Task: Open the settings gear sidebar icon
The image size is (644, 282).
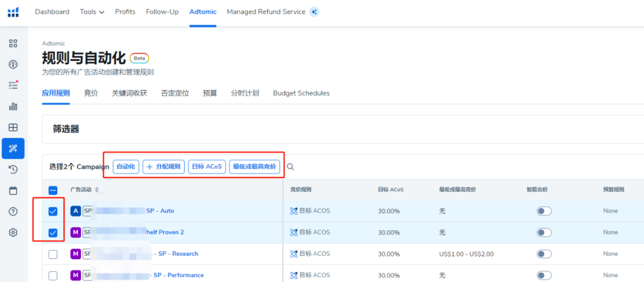Action: (13, 233)
